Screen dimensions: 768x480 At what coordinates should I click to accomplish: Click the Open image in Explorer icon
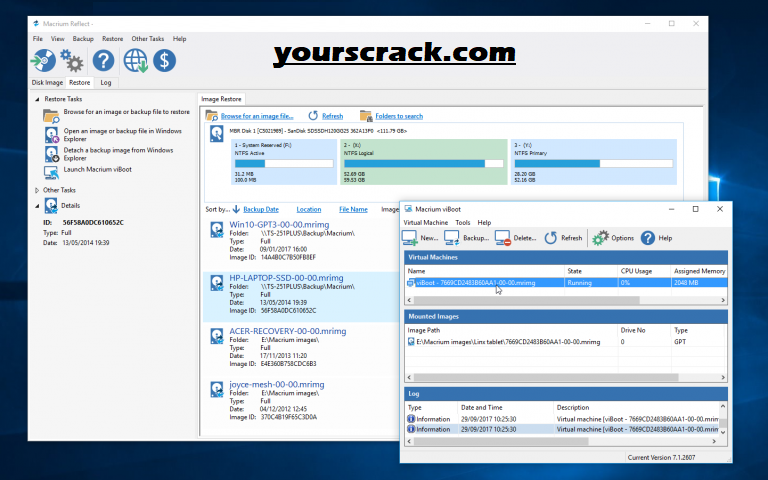[x=51, y=135]
